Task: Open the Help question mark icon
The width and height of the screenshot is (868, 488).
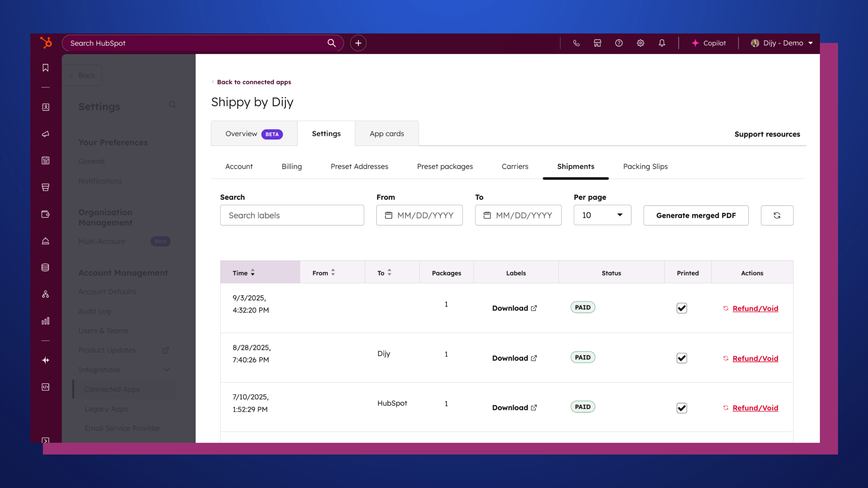Action: (619, 43)
